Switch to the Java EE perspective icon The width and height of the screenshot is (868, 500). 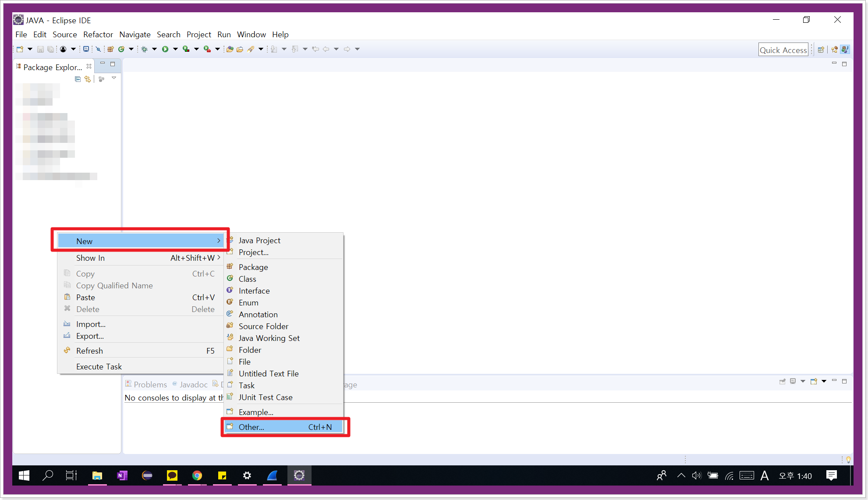pyautogui.click(x=835, y=50)
